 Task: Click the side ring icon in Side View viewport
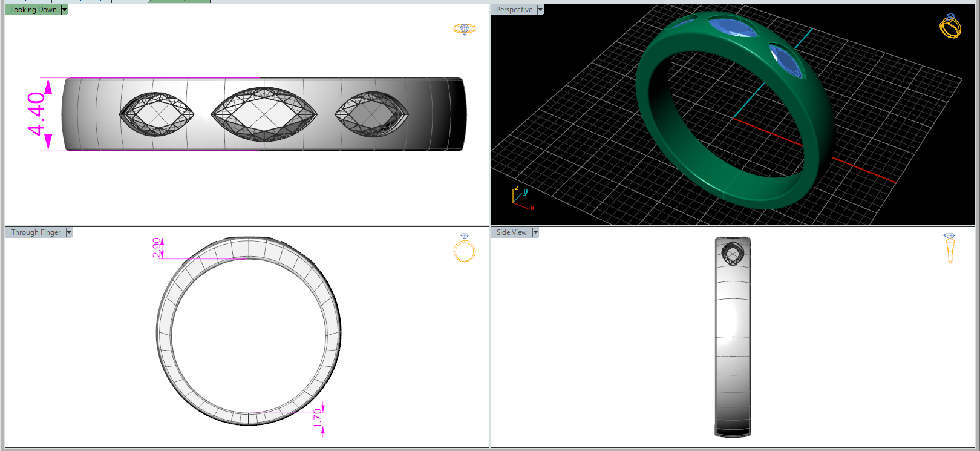(949, 248)
